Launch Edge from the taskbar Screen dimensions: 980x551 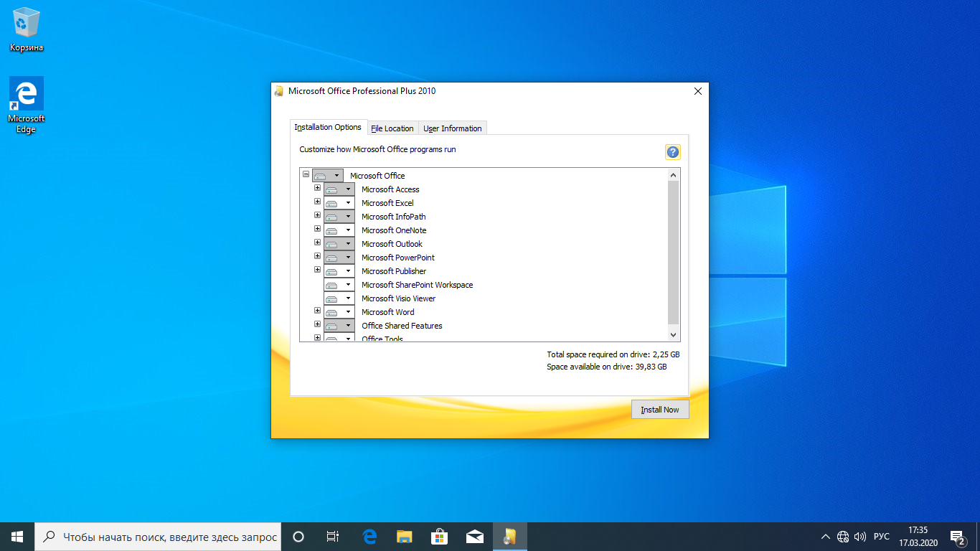click(x=369, y=537)
